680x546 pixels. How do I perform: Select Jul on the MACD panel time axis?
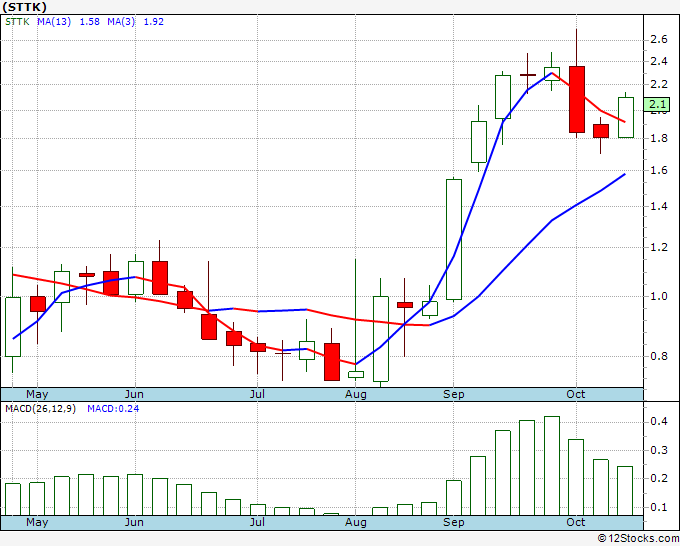click(x=257, y=522)
